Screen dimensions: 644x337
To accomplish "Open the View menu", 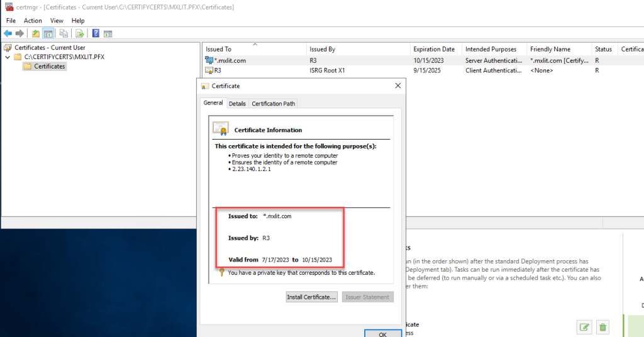I will coord(57,21).
